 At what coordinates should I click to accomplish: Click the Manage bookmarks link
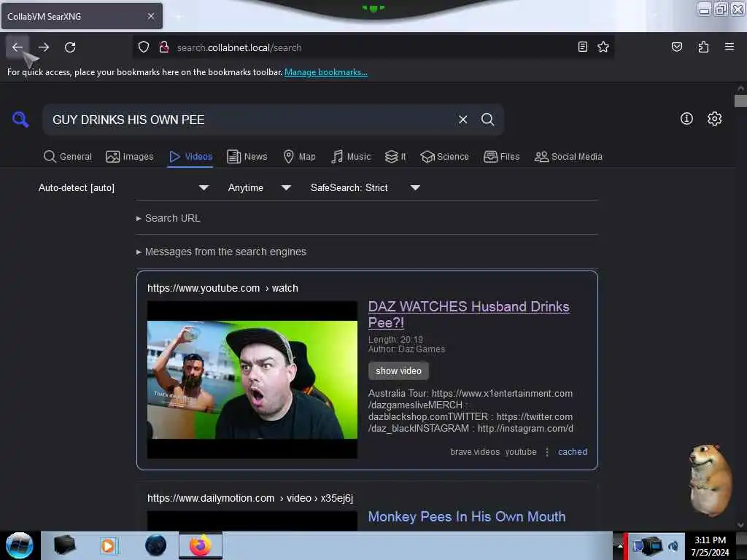tap(326, 72)
